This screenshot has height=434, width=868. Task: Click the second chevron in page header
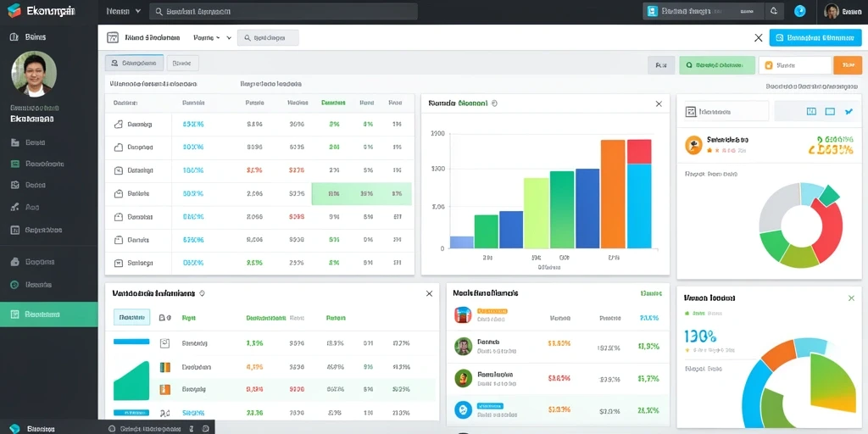point(229,38)
